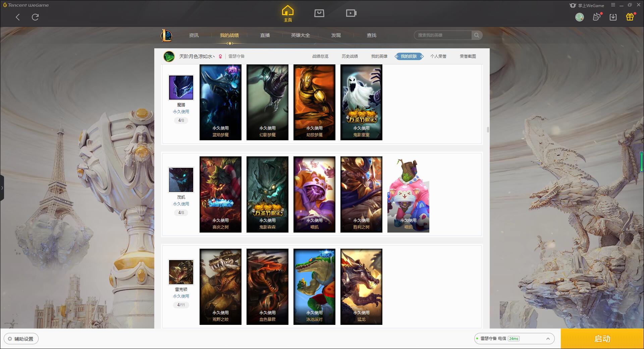Viewport: 644px width, 349px height.
Task: Switch to the 资讯 tab
Action: 194,35
